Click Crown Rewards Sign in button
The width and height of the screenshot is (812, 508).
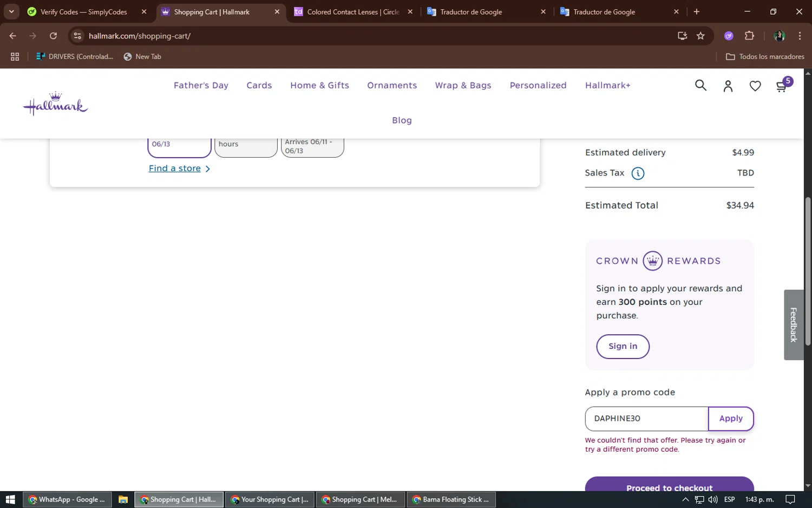coord(623,347)
